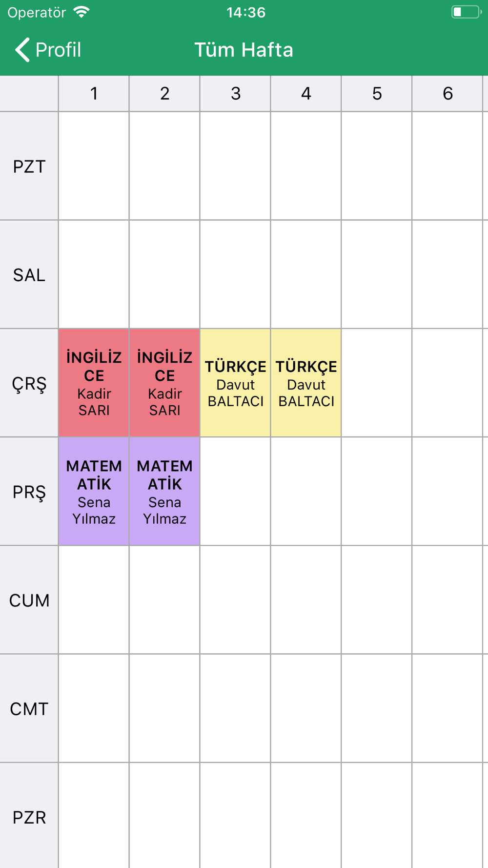Open MATEMATİK lesson in period 2
Viewport: 488px width, 868px height.
click(x=164, y=491)
